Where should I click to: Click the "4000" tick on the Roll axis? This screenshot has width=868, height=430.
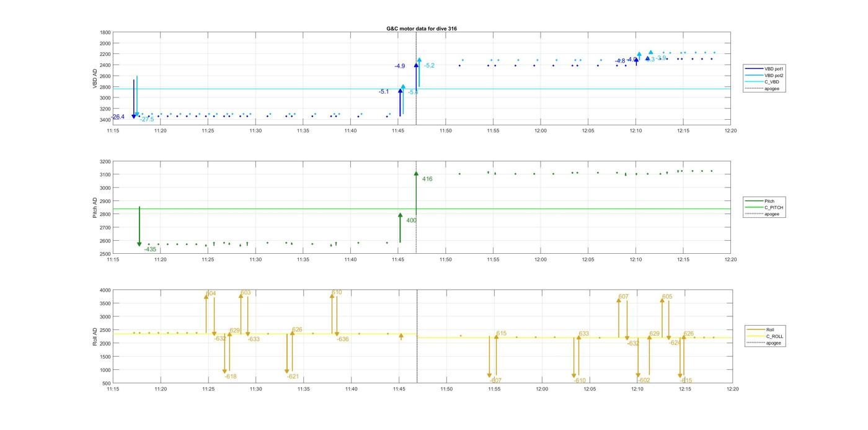pyautogui.click(x=105, y=290)
